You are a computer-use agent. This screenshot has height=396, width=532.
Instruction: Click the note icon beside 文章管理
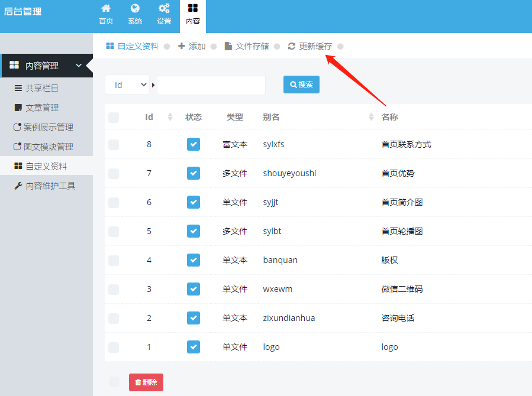pos(18,108)
